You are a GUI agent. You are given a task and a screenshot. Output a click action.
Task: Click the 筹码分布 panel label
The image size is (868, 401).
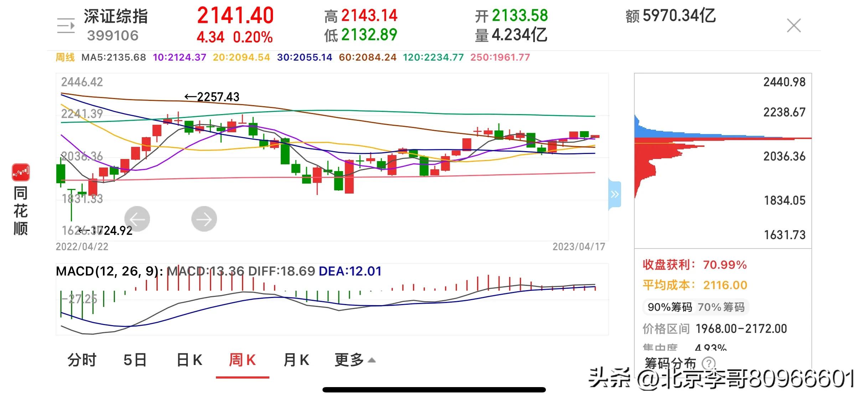[670, 364]
